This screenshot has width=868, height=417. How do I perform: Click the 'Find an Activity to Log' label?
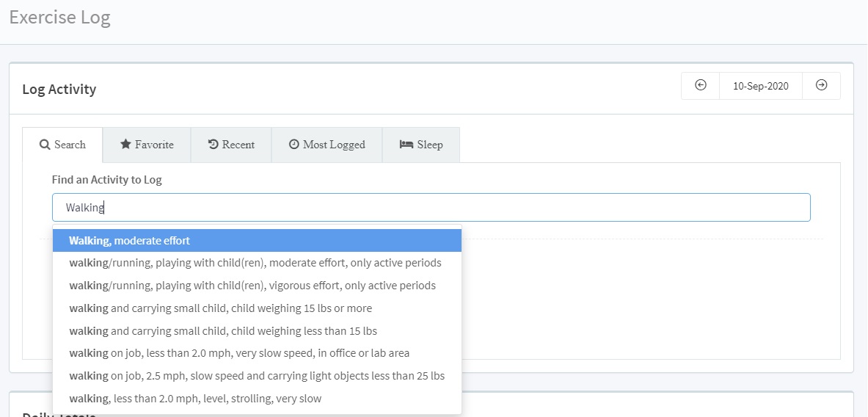(107, 179)
